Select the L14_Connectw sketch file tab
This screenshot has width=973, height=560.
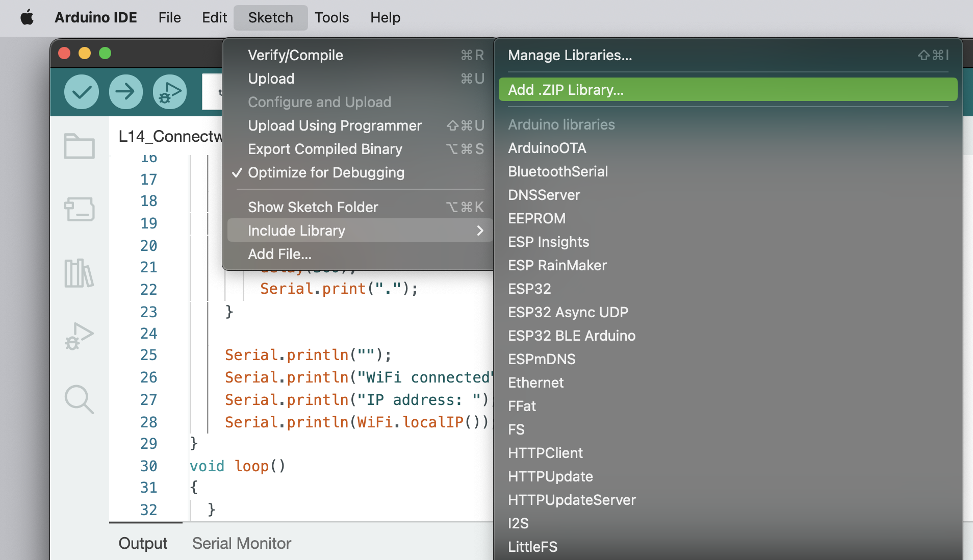point(170,136)
